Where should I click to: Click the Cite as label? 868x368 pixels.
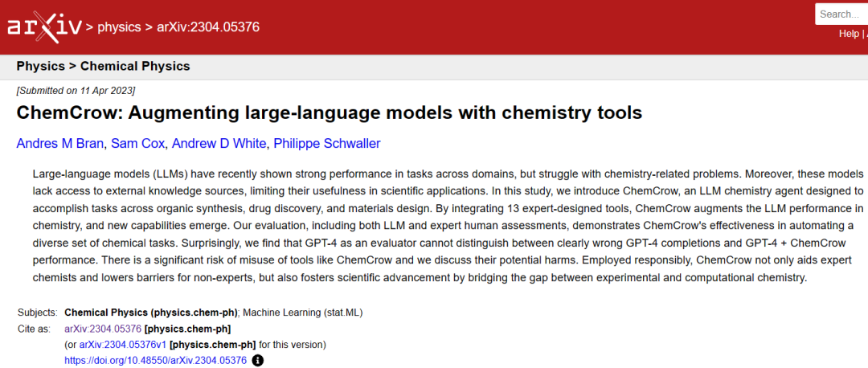click(34, 329)
